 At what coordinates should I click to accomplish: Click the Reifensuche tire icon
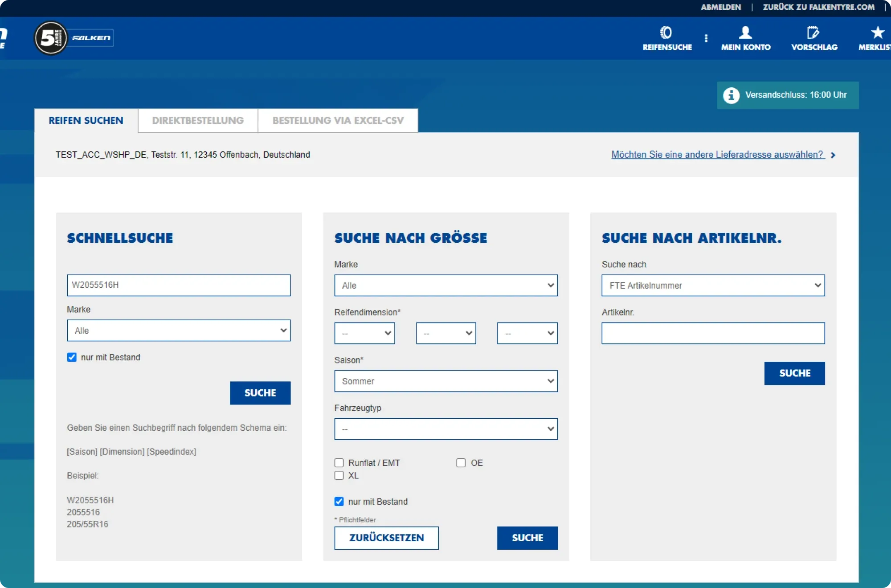pos(666,33)
